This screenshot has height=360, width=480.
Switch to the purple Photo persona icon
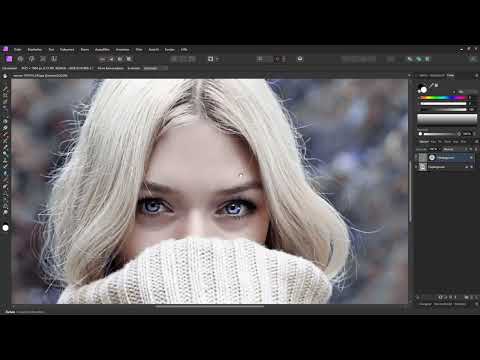9,59
